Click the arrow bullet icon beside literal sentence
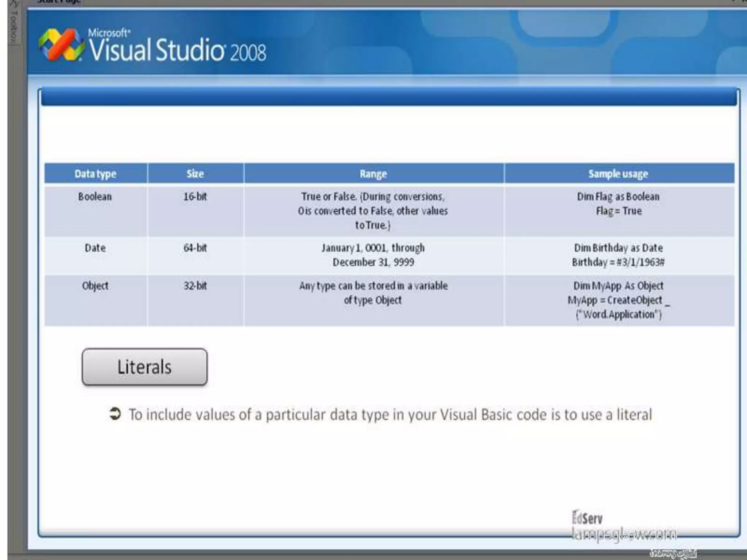 115,414
